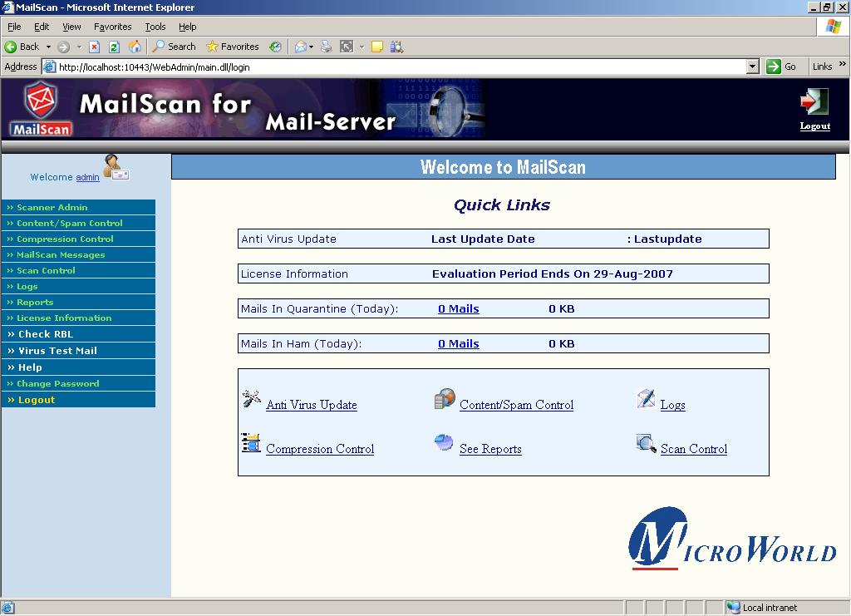Expand the Edit button dropdown arrow

point(362,47)
